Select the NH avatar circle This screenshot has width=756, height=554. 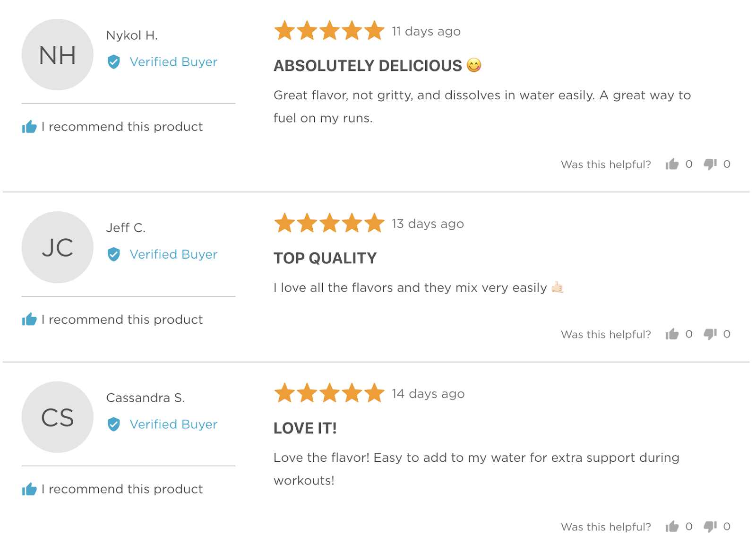tap(58, 55)
